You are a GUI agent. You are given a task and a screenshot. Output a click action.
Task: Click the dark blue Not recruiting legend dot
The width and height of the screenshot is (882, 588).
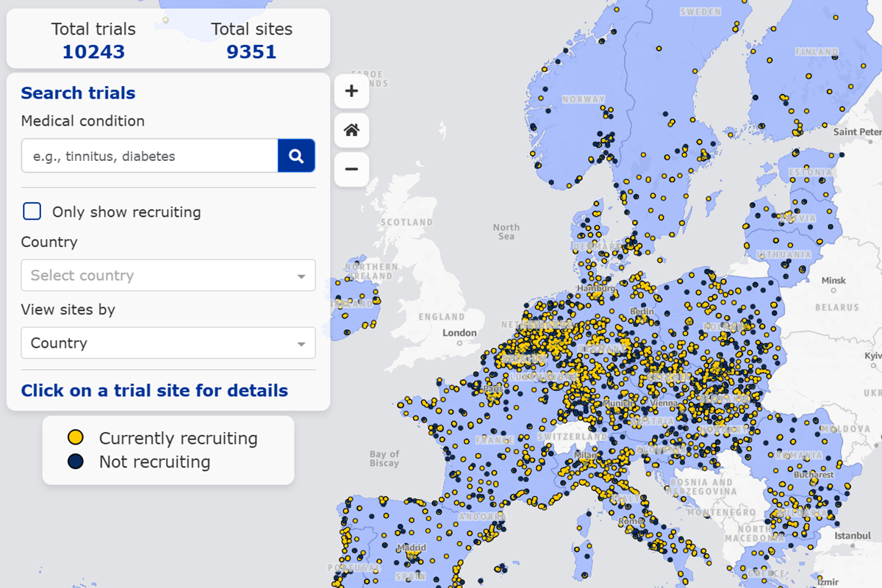coord(75,462)
